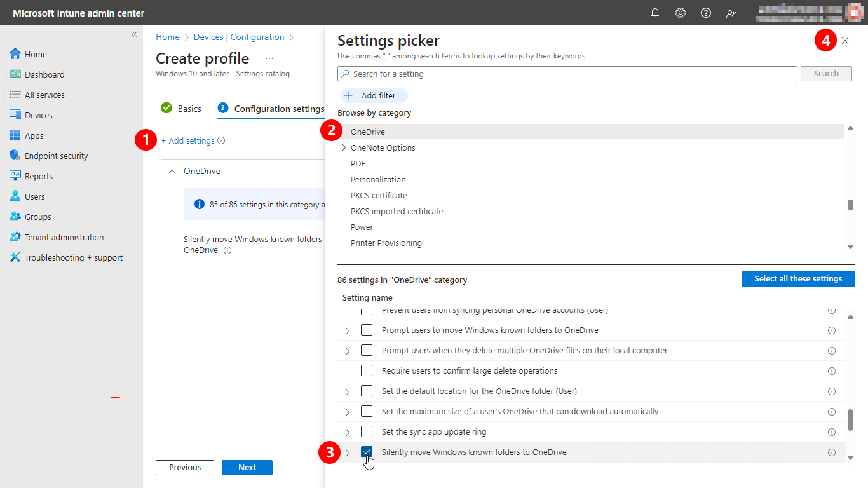Collapse the OneDrive settings group

click(x=172, y=171)
